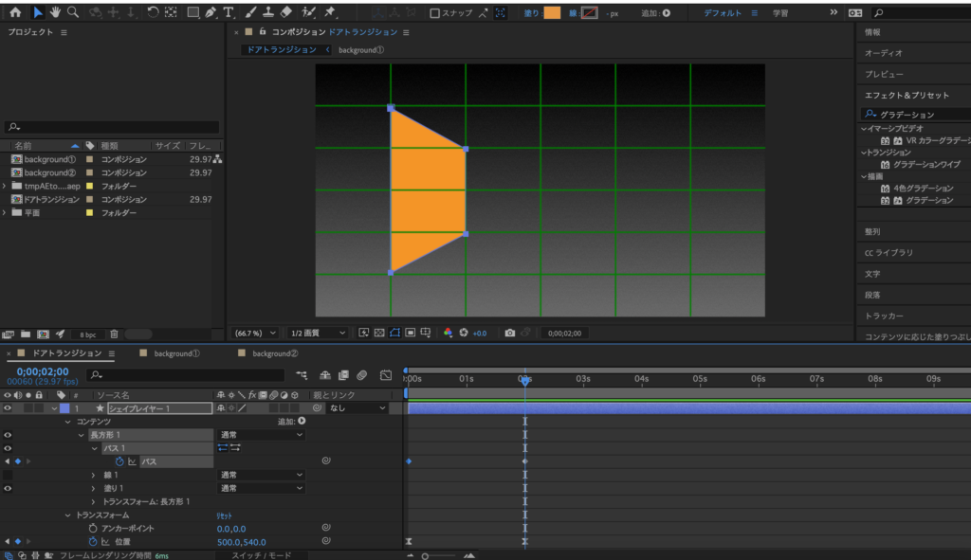Screen dimensions: 971x560
Task: Click the orange 塗り fill color swatch
Action: pos(553,13)
